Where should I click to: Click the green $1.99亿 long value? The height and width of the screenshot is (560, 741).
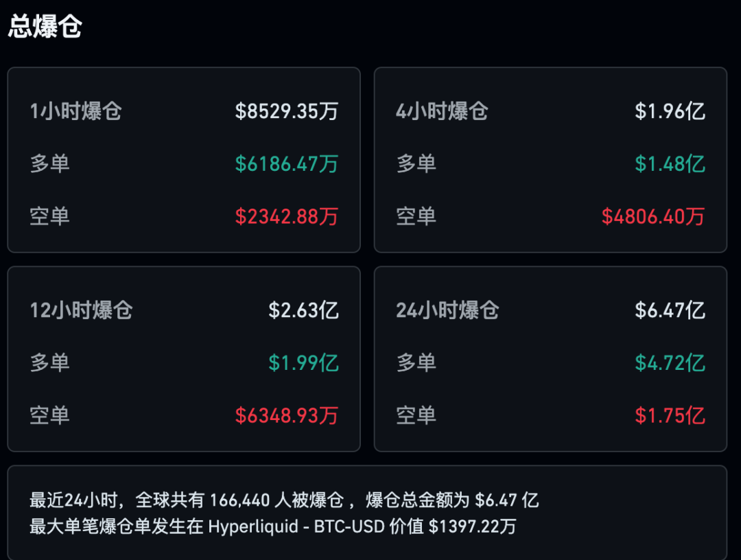[303, 363]
